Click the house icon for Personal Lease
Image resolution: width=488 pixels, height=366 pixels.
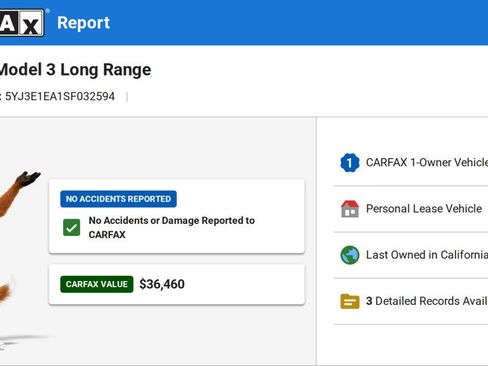pos(350,209)
